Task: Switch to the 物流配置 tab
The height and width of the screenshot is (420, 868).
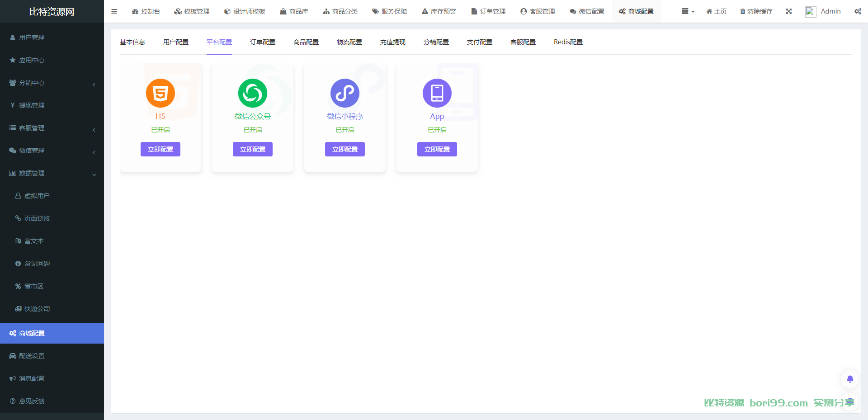Action: coord(349,42)
